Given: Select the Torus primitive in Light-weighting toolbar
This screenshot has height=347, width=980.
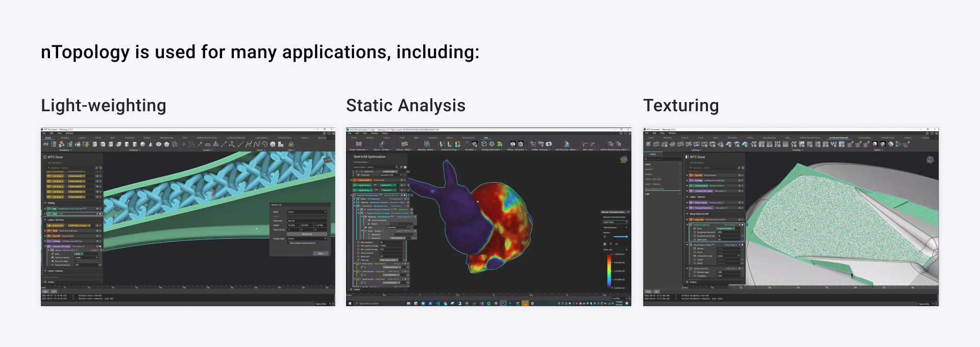Looking at the screenshot, I should click(159, 144).
